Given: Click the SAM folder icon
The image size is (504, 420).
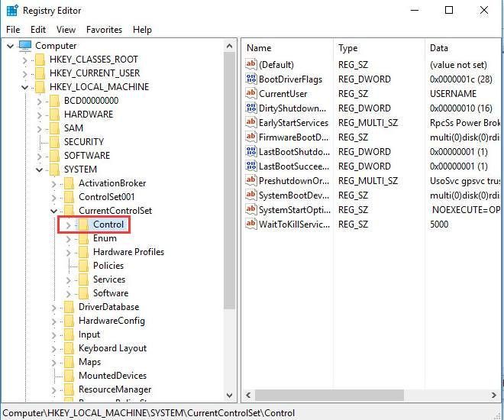Looking at the screenshot, I should (x=54, y=128).
